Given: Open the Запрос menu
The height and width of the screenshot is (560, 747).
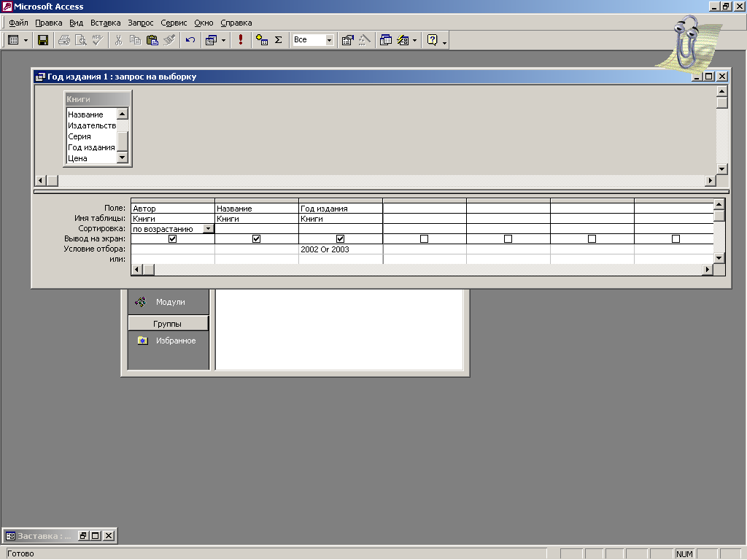Looking at the screenshot, I should [141, 23].
